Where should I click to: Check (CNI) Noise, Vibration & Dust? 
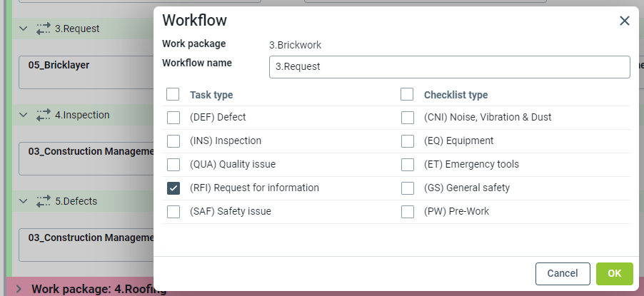coord(407,118)
